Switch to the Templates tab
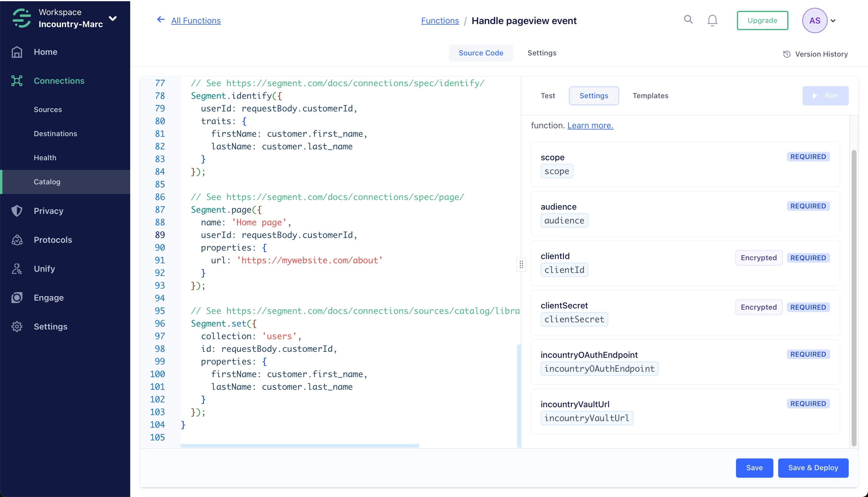Screen dimensions: 868x497 [x=650, y=95]
